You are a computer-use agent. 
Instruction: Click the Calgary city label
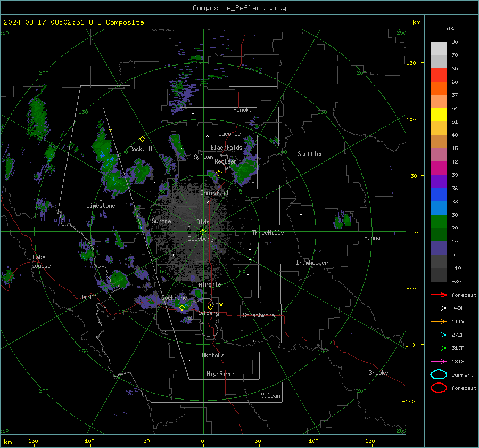coord(208,313)
